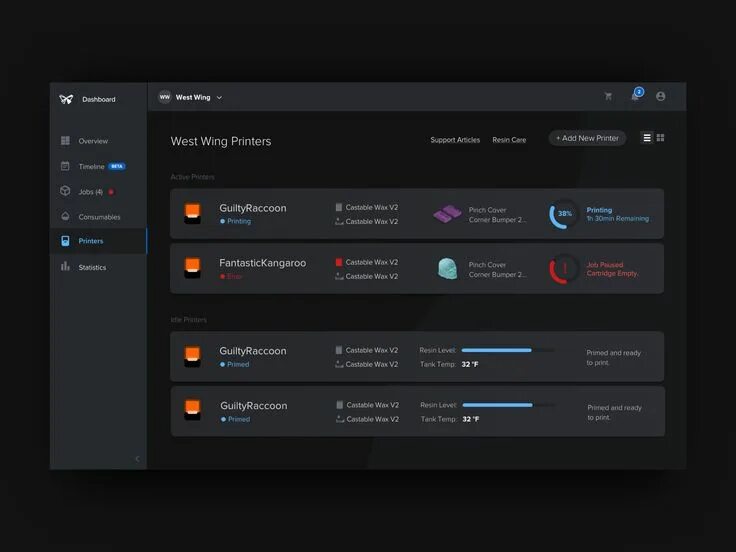Click the teal model thumbnail for FantasticKangaroo
The image size is (736, 552).
[447, 268]
